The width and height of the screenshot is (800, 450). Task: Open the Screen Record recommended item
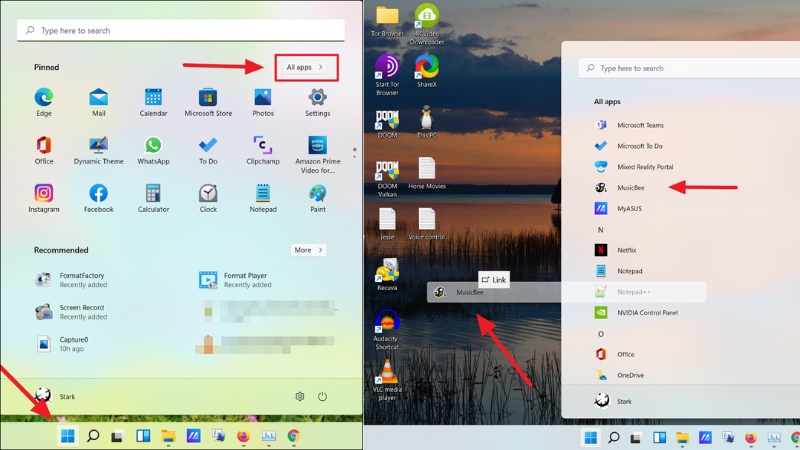[x=71, y=312]
